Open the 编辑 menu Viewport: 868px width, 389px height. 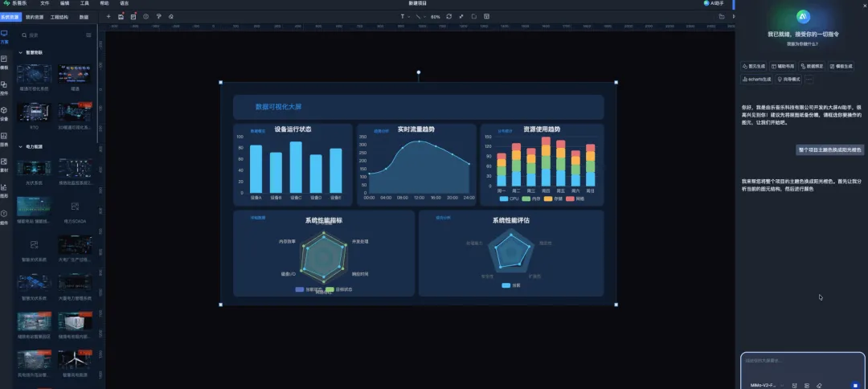[65, 3]
